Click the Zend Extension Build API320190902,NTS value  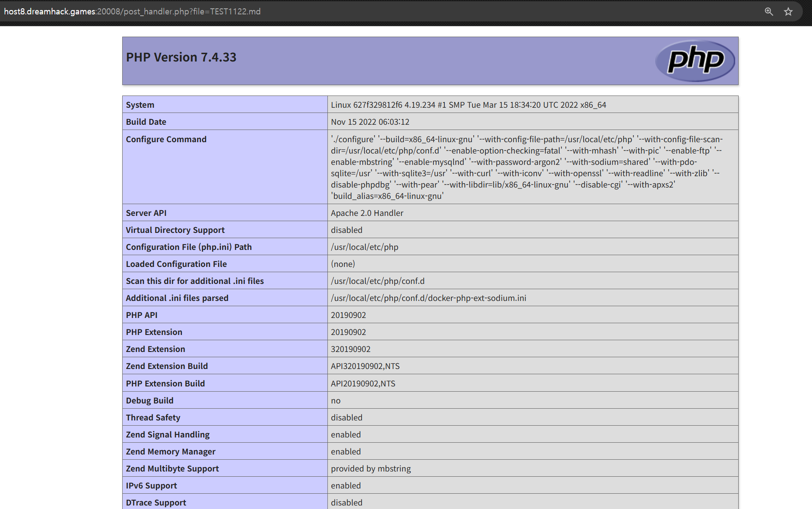pos(365,366)
